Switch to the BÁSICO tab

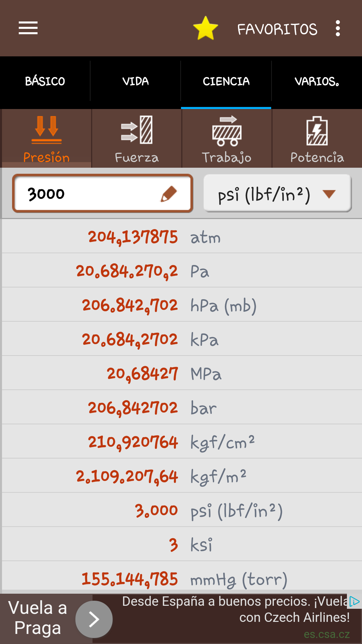click(x=45, y=82)
